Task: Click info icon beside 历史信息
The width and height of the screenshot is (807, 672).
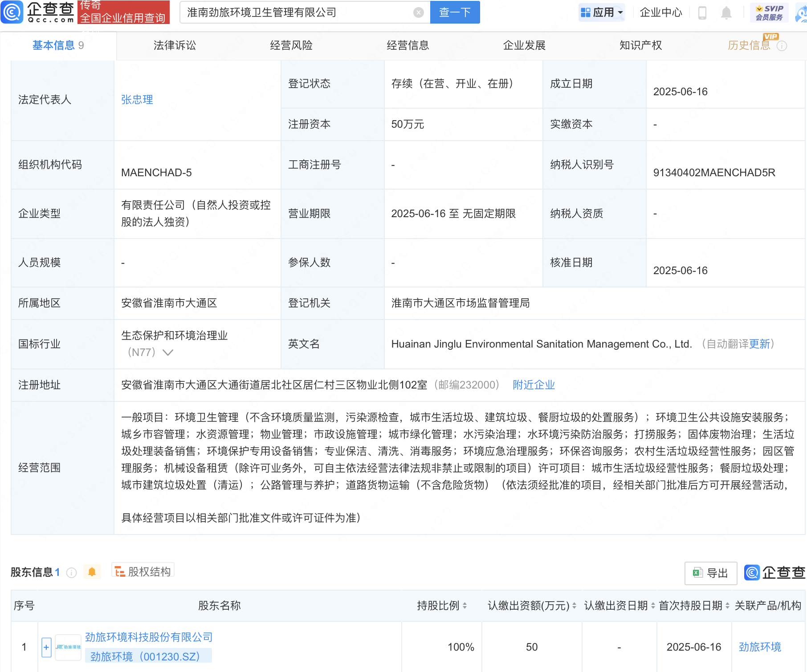Action: point(782,46)
